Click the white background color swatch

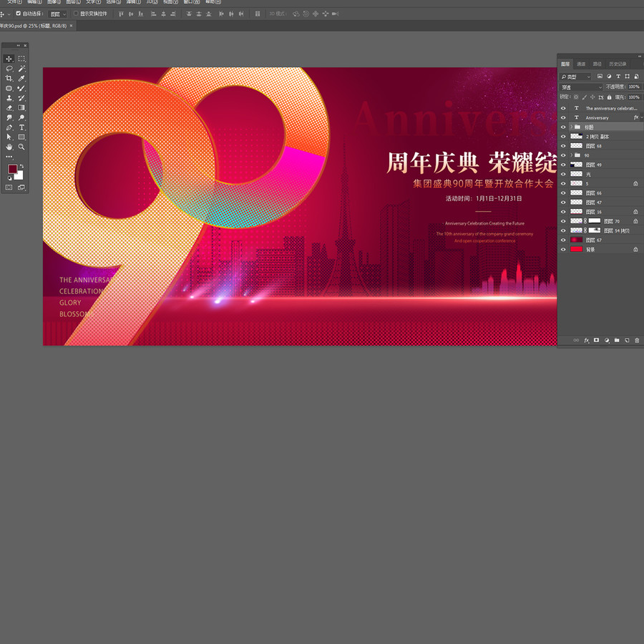(20, 176)
